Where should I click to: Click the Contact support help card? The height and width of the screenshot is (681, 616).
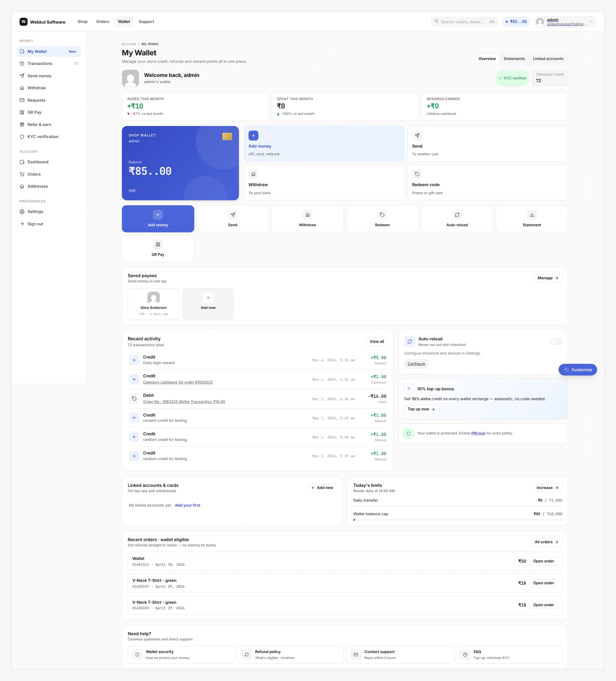click(399, 654)
